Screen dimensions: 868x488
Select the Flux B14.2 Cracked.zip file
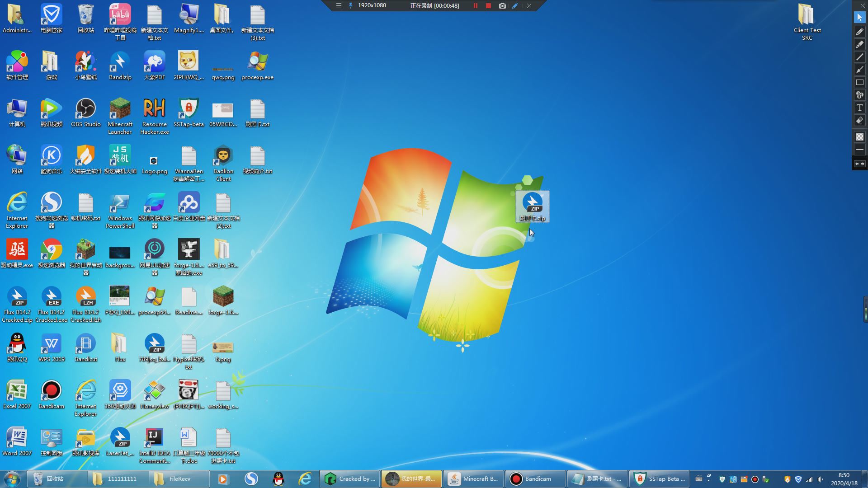tap(17, 305)
